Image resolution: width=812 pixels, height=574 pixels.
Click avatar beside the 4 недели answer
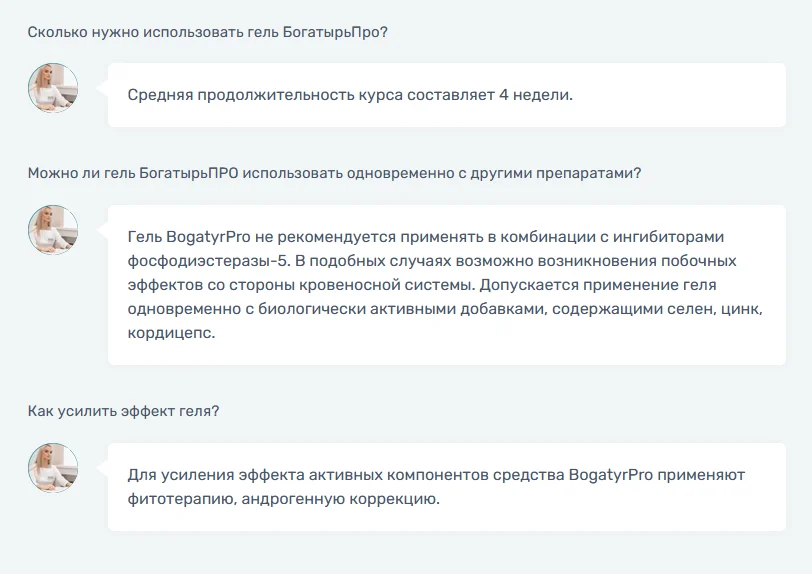[x=53, y=88]
